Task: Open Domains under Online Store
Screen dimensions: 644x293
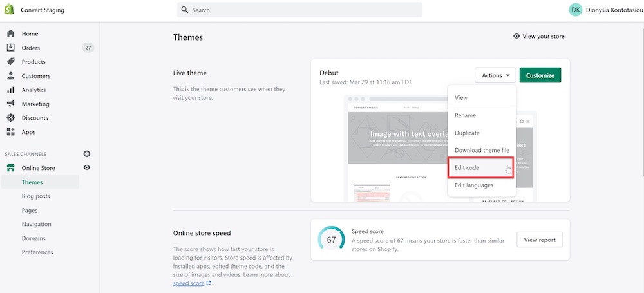Action: 33,238
